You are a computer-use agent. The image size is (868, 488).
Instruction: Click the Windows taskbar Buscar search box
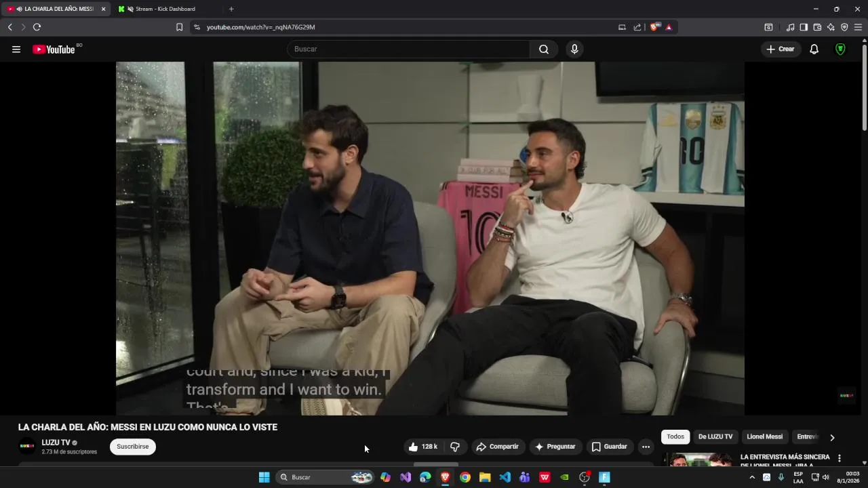325,477
